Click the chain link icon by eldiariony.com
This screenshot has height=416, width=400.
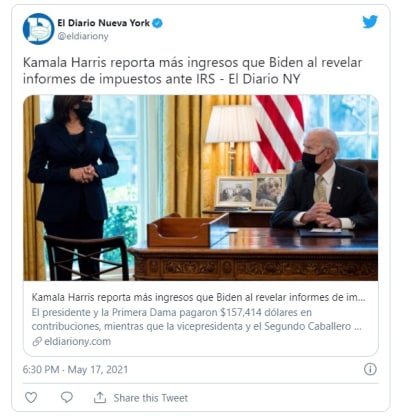[x=37, y=341]
